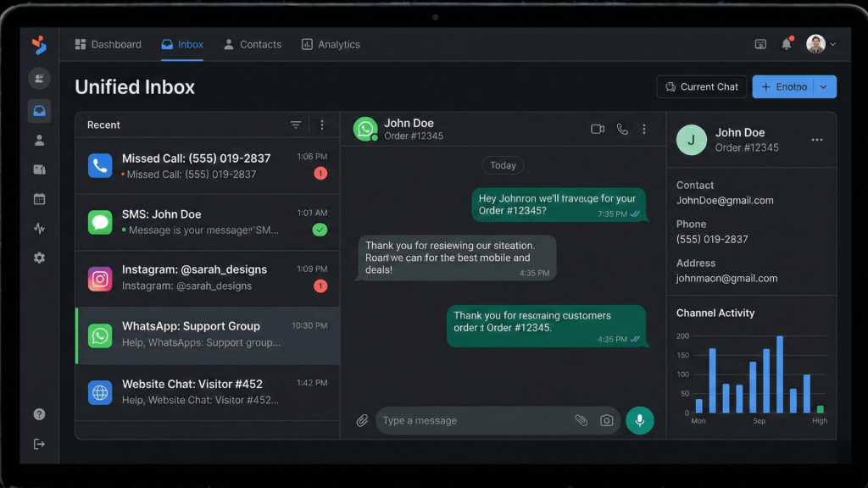The height and width of the screenshot is (488, 868).
Task: Open settings gear in left sidebar
Action: coord(39,258)
